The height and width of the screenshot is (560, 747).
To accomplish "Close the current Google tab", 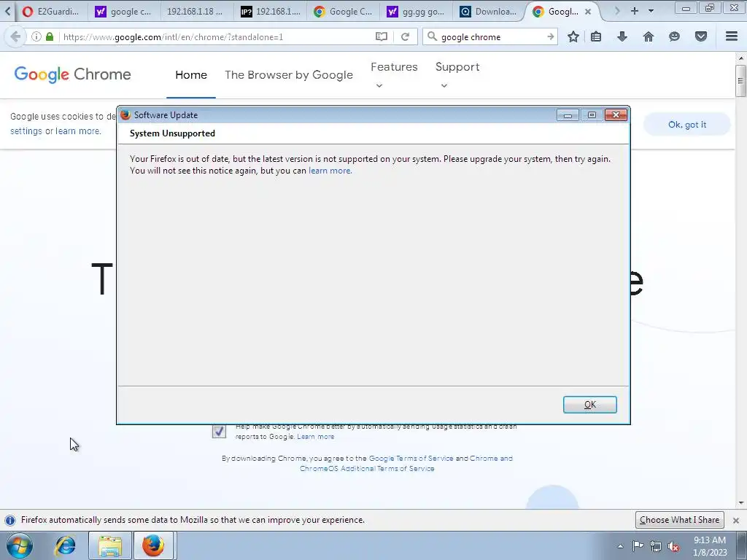I will point(588,12).
